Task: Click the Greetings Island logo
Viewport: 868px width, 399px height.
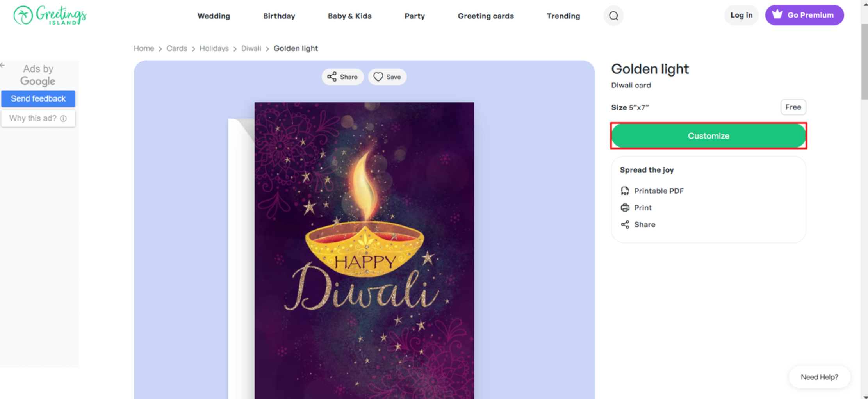Action: (50, 15)
